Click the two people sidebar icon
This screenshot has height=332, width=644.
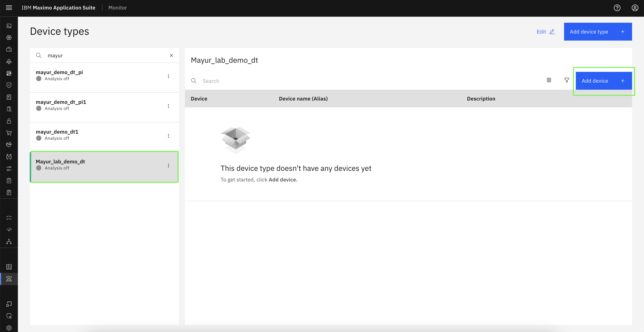(9, 157)
